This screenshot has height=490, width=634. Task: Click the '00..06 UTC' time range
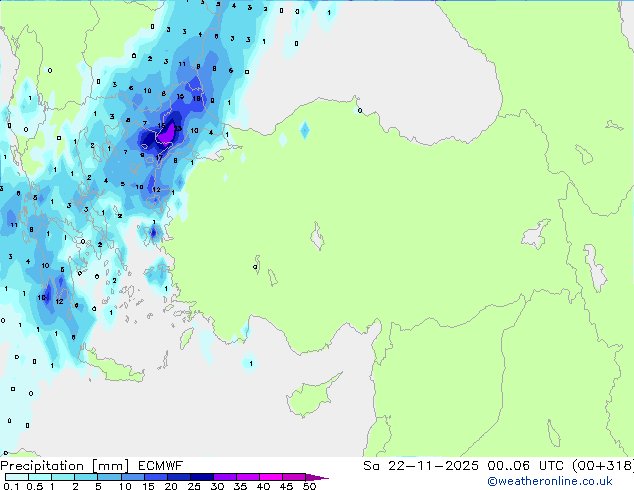(525, 466)
